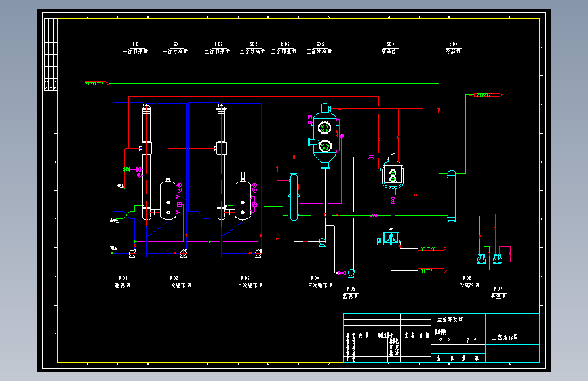Select the E03 equipment label
This screenshot has height=381, width=588.
tap(284, 47)
